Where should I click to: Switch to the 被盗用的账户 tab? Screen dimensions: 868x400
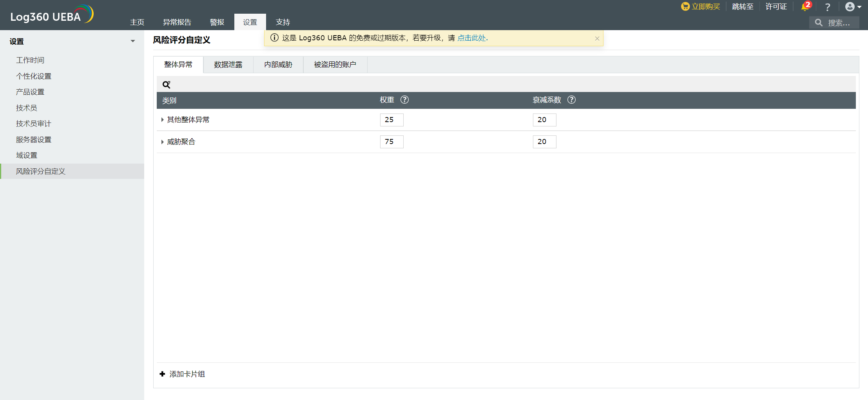(x=335, y=65)
